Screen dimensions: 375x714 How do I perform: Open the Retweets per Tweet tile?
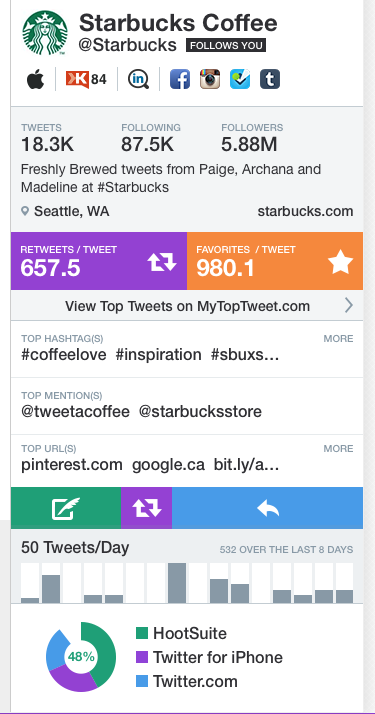(x=99, y=261)
